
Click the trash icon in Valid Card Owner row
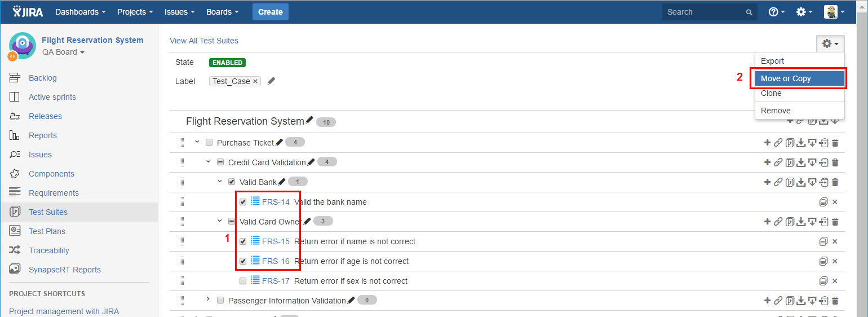[835, 222]
